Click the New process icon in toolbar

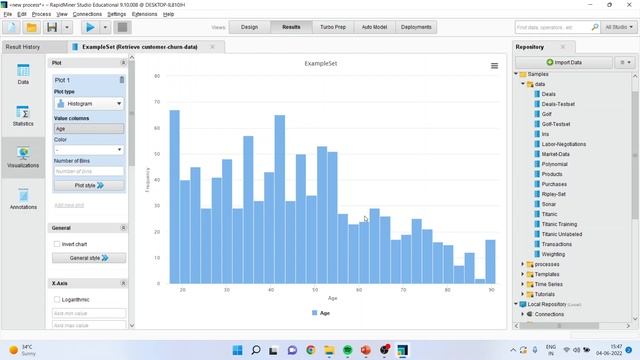coord(12,27)
